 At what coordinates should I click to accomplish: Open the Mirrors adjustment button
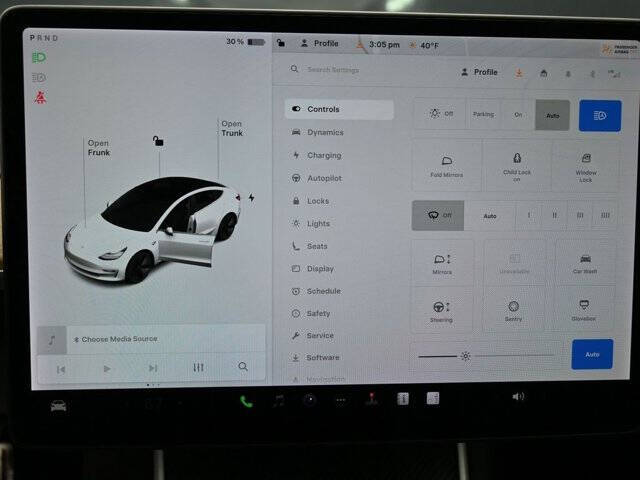pos(442,263)
